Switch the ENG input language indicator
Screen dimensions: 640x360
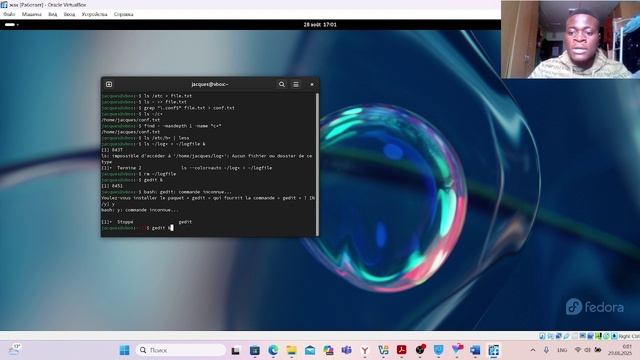562,350
